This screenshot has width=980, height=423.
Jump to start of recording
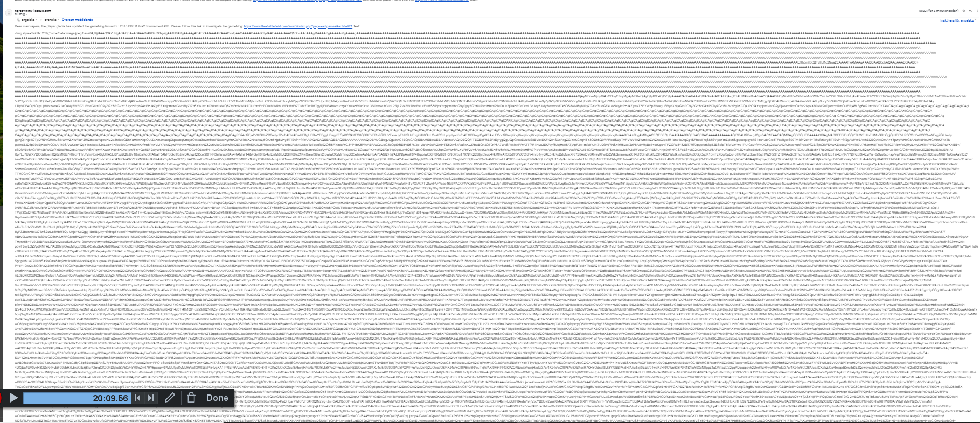(138, 398)
